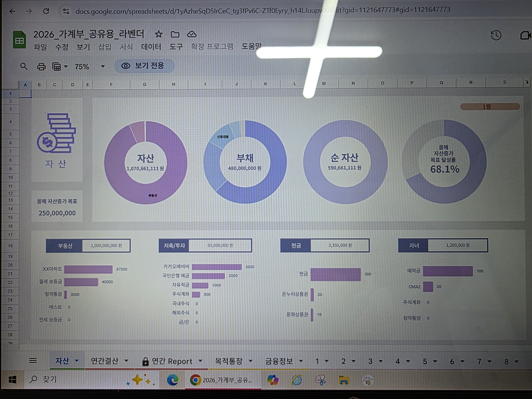This screenshot has height=399, width=532.
Task: Open all sheets hamburger list
Action: pyautogui.click(x=33, y=360)
